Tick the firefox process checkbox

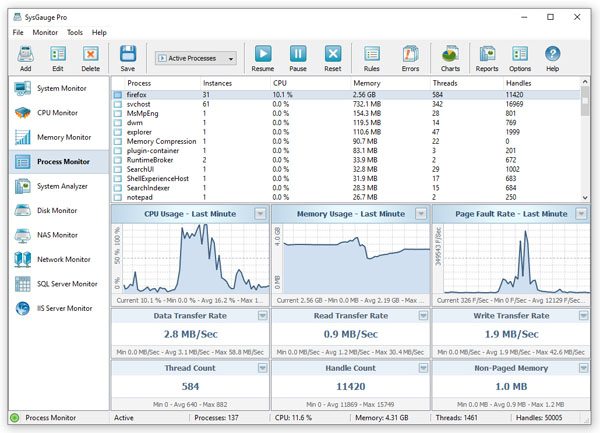click(x=117, y=95)
